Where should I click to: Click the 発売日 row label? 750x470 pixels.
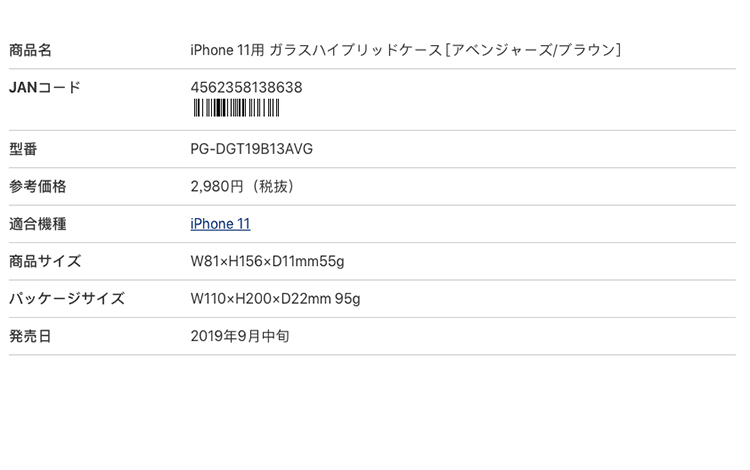(x=30, y=336)
